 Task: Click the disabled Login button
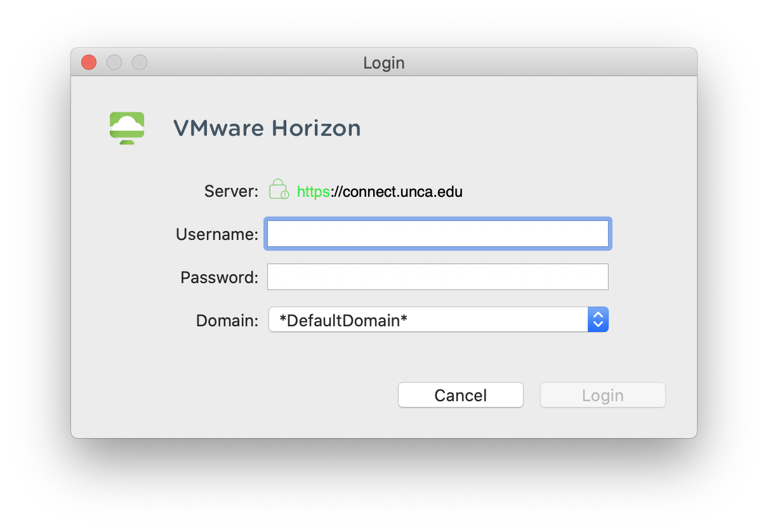coord(602,395)
